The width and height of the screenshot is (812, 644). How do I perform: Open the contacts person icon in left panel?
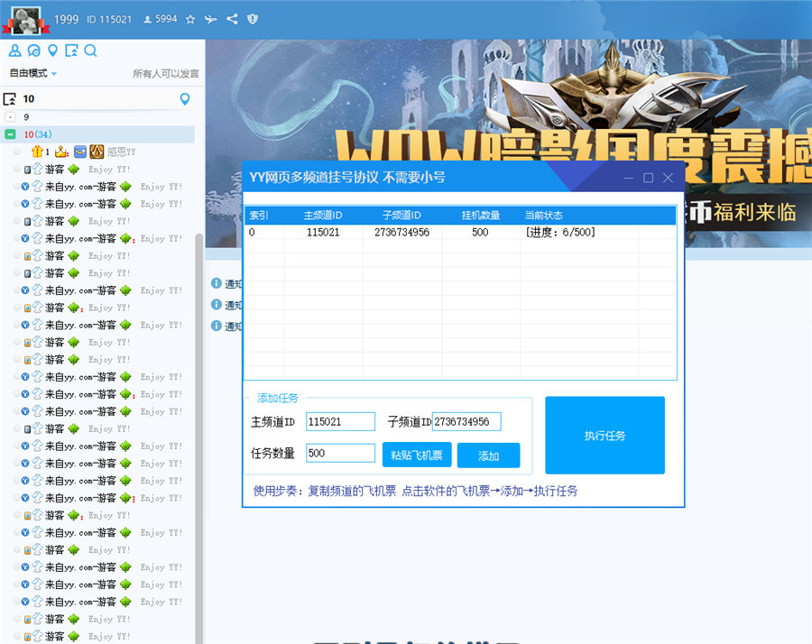point(15,51)
